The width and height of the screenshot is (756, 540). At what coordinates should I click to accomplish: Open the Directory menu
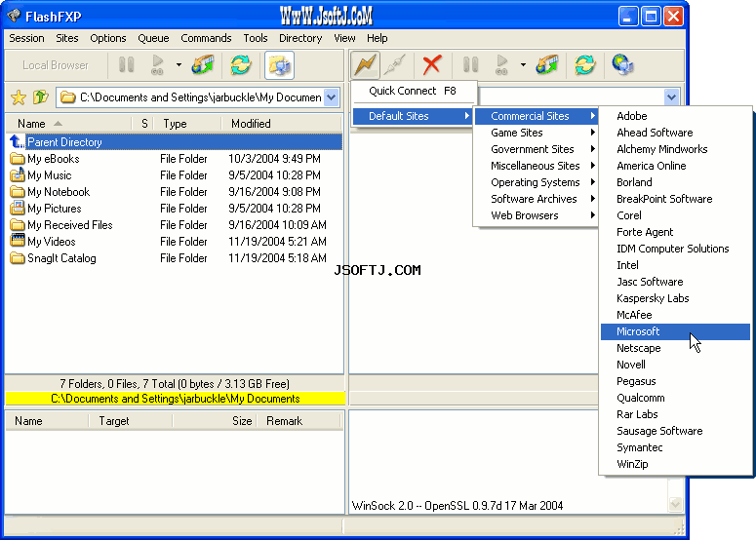[300, 38]
